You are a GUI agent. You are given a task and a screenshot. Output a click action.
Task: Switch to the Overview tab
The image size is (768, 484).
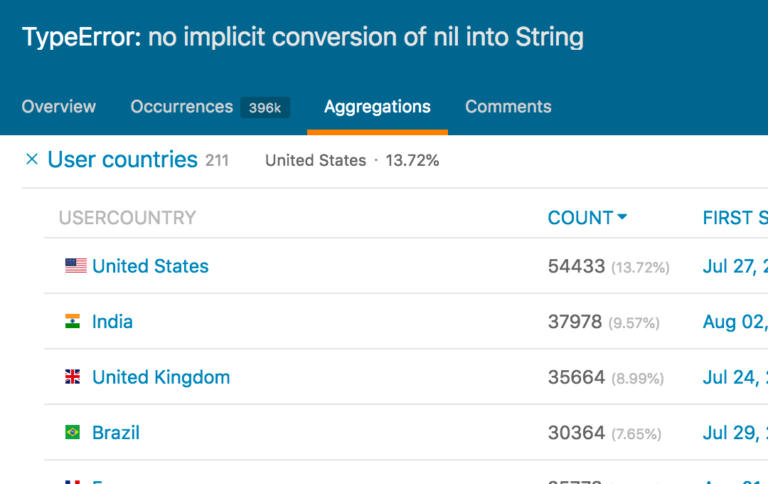point(59,107)
